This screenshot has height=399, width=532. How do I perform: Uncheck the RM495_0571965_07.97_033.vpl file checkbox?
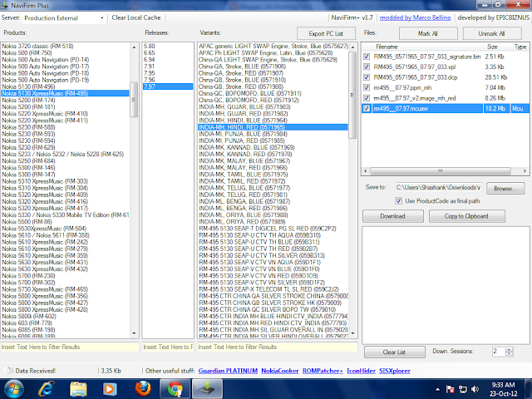(367, 66)
